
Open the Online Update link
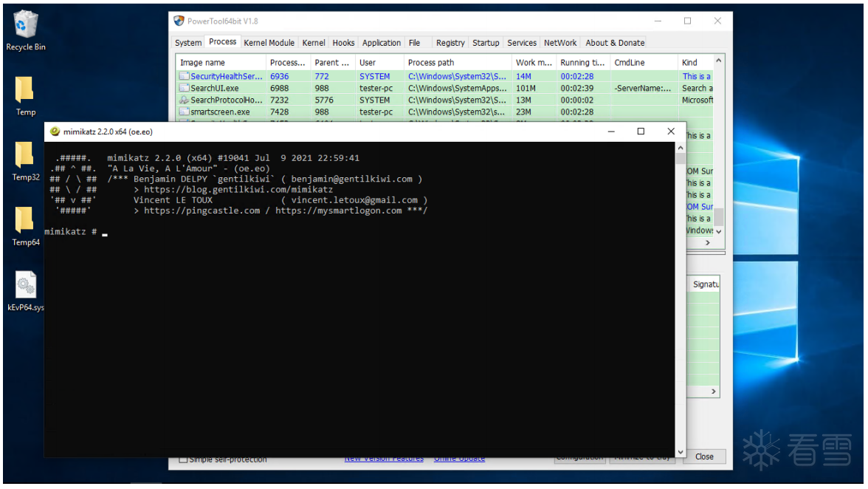pos(459,459)
